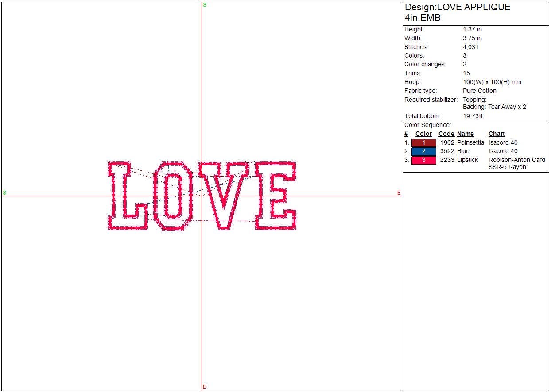This screenshot has height=392, width=551.
Task: Click the red E marker on right edge
Action: coord(399,193)
